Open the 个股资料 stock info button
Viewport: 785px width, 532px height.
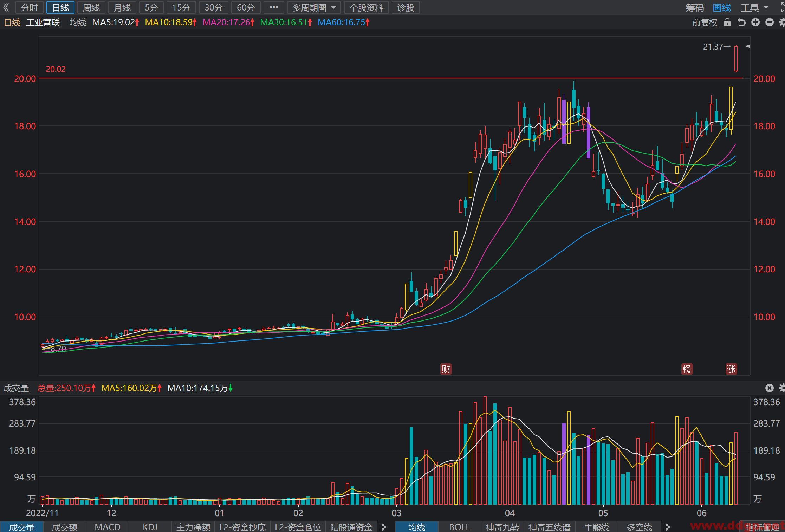point(366,7)
